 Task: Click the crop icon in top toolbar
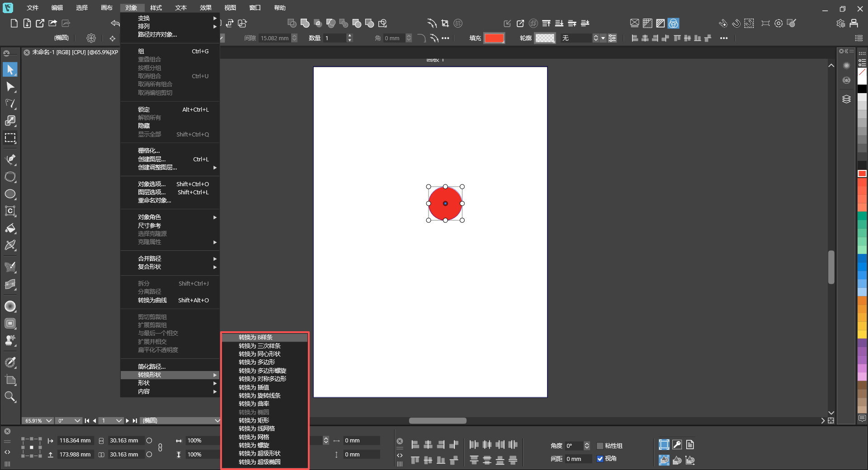(445, 23)
